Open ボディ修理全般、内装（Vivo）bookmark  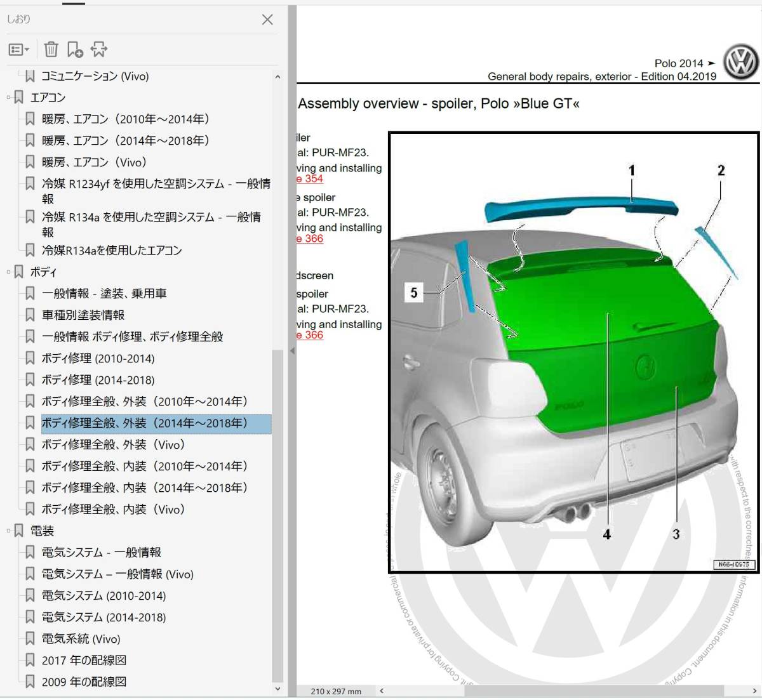pos(114,510)
